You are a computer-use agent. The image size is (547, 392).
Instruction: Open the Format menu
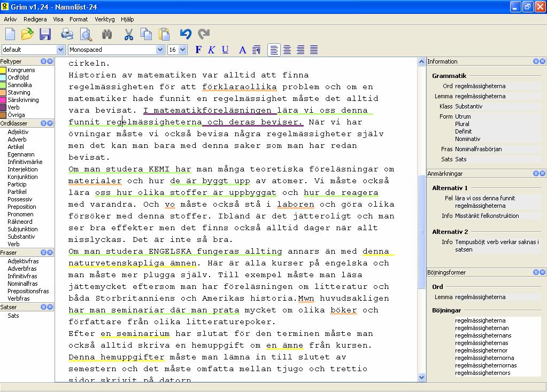tap(79, 19)
